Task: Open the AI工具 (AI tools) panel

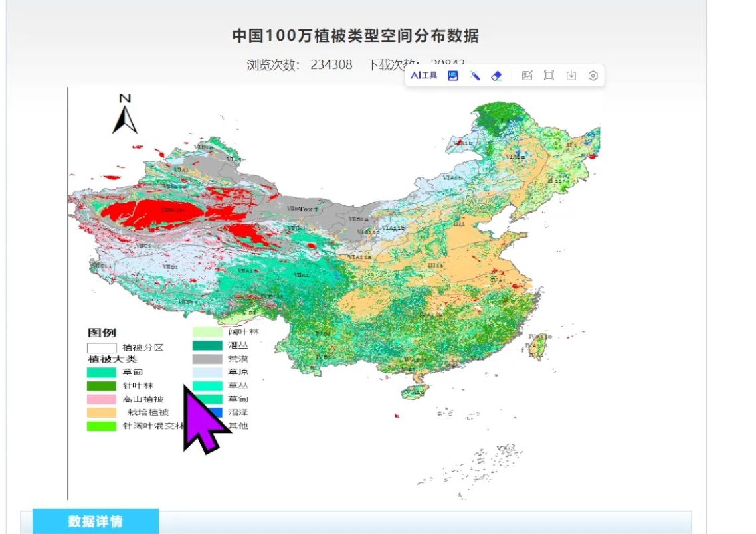Action: pyautogui.click(x=424, y=75)
